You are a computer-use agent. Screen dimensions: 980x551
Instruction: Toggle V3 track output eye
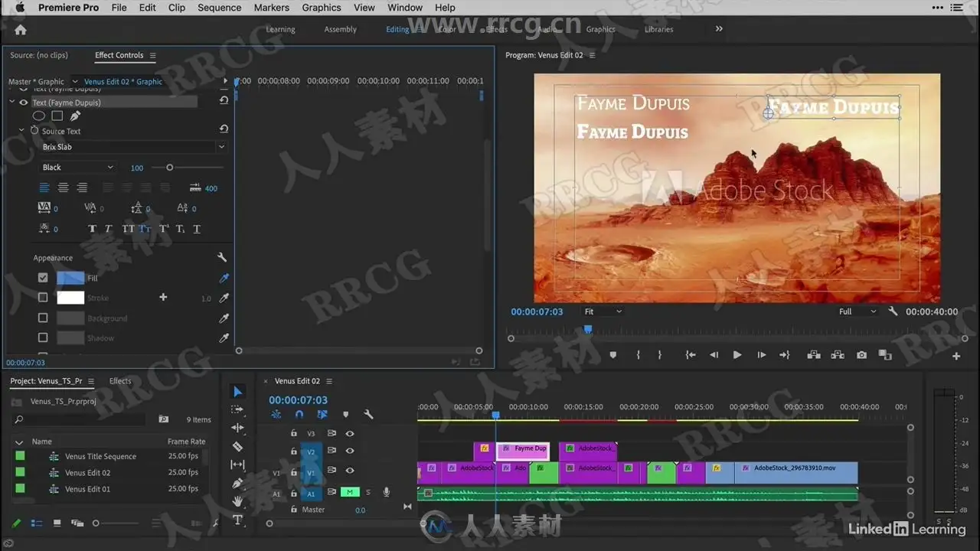(350, 433)
